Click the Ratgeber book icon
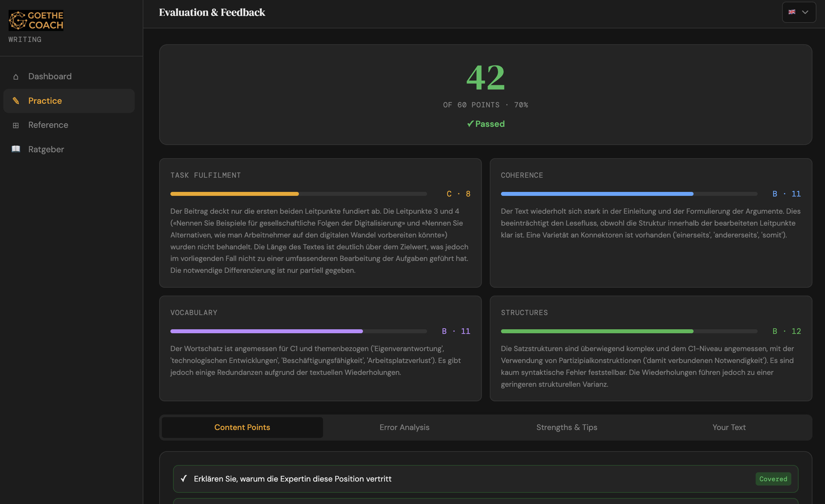 (x=16, y=149)
